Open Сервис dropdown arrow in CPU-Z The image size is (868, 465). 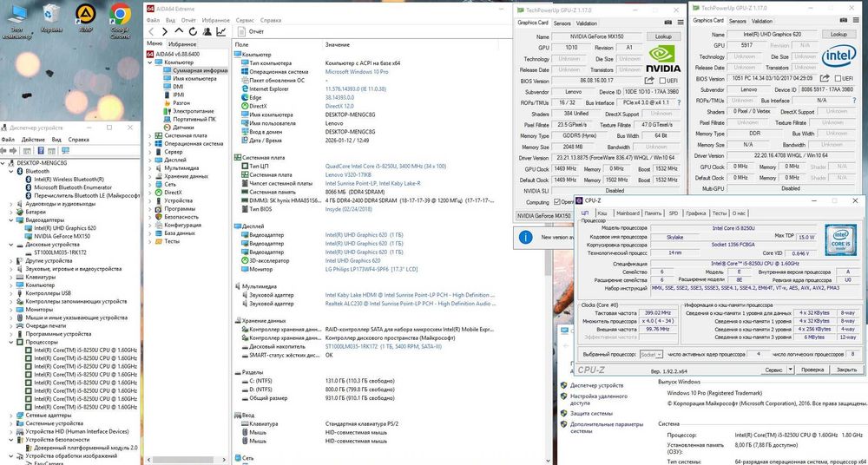(791, 370)
